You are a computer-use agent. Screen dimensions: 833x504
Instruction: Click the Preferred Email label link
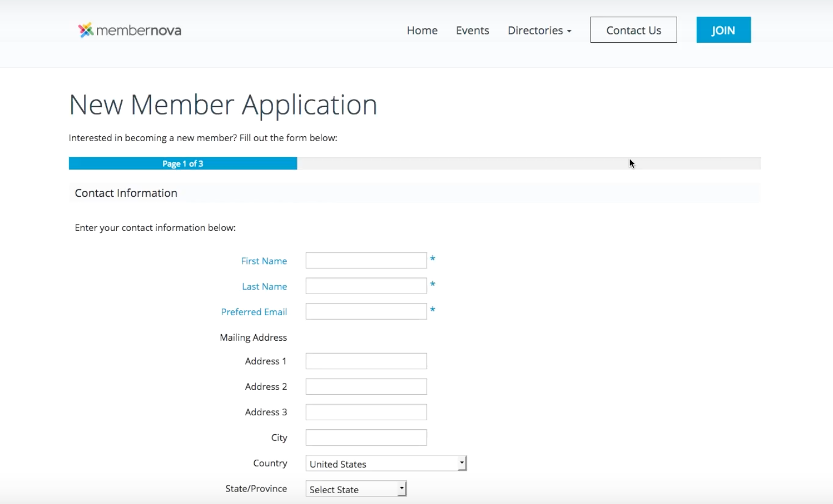click(254, 312)
